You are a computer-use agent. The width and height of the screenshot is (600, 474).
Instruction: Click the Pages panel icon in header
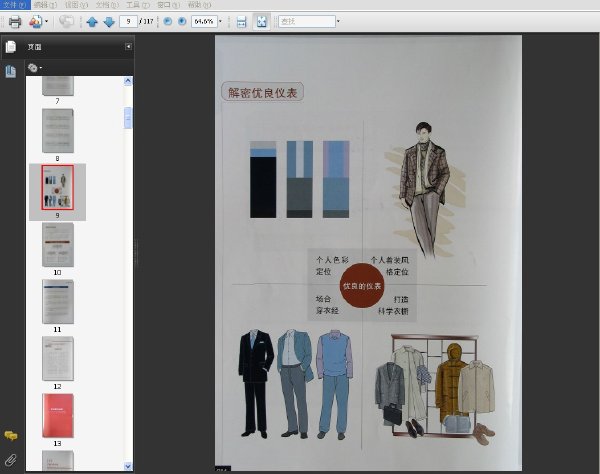pyautogui.click(x=11, y=47)
